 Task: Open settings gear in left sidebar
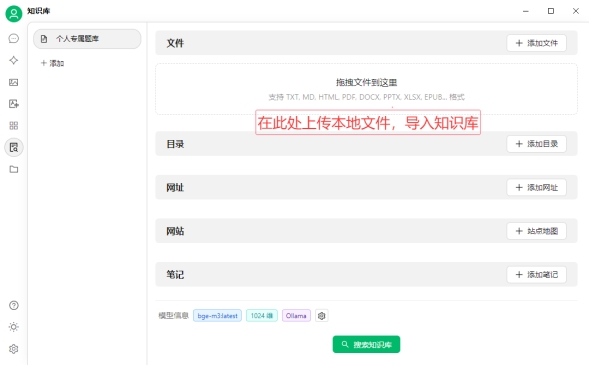pos(14,349)
